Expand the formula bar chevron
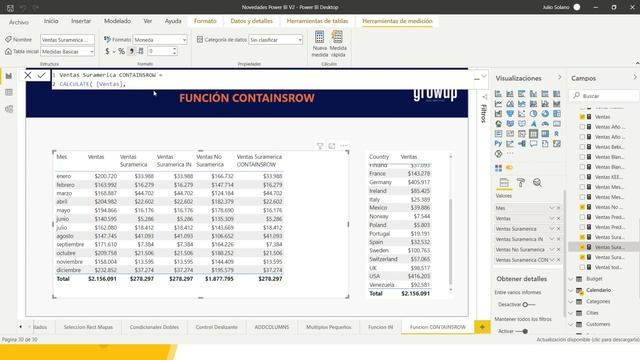 [484, 76]
